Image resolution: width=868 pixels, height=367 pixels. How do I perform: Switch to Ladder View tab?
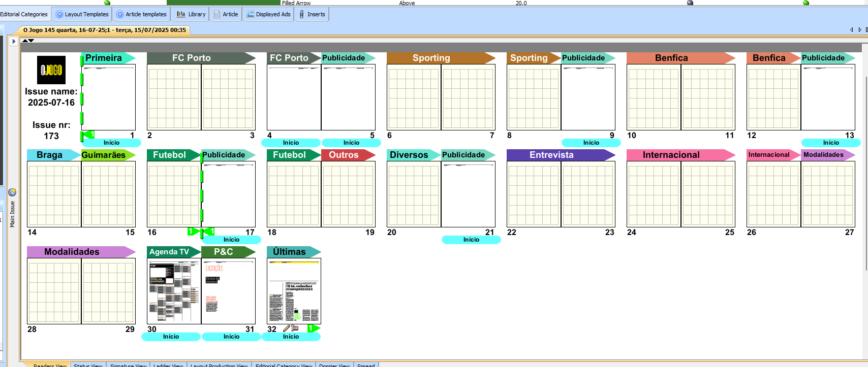tap(169, 364)
